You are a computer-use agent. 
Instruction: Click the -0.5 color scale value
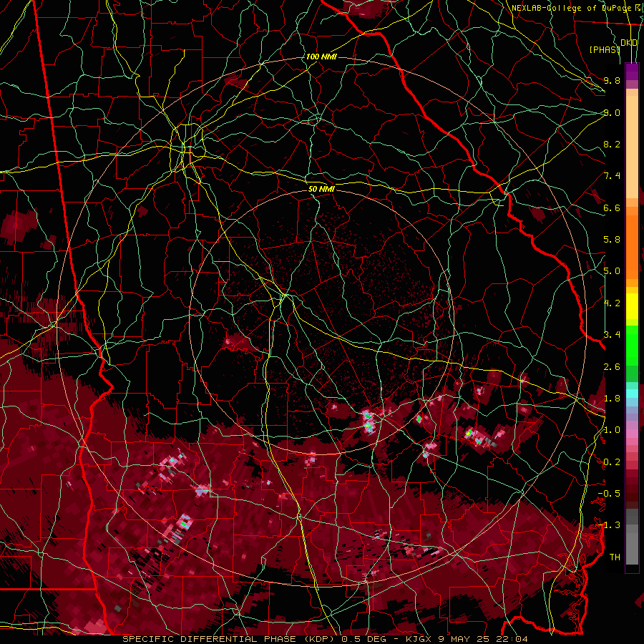click(609, 494)
